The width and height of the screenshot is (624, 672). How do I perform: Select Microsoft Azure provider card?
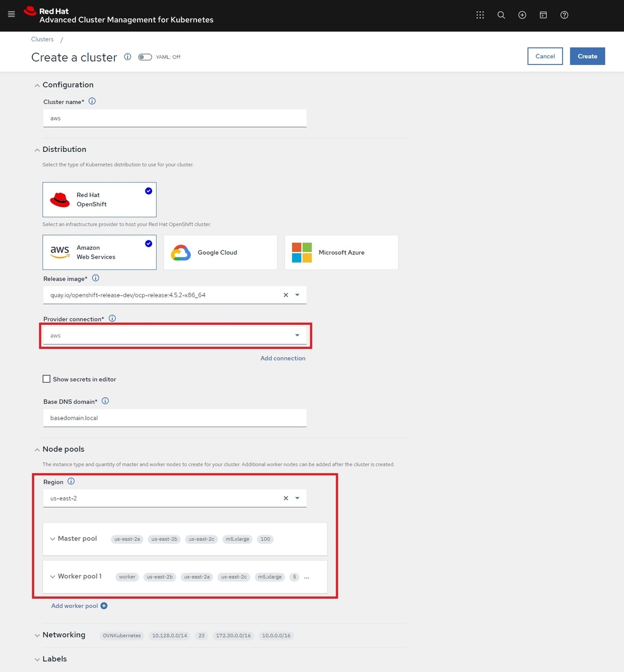pyautogui.click(x=341, y=252)
